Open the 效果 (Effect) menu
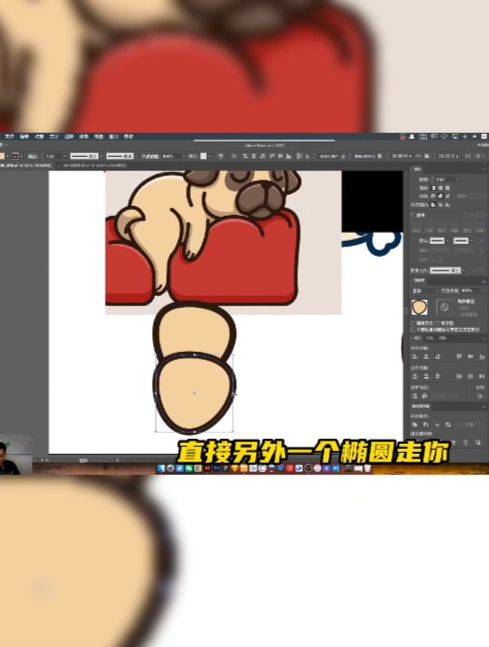 pyautogui.click(x=84, y=137)
